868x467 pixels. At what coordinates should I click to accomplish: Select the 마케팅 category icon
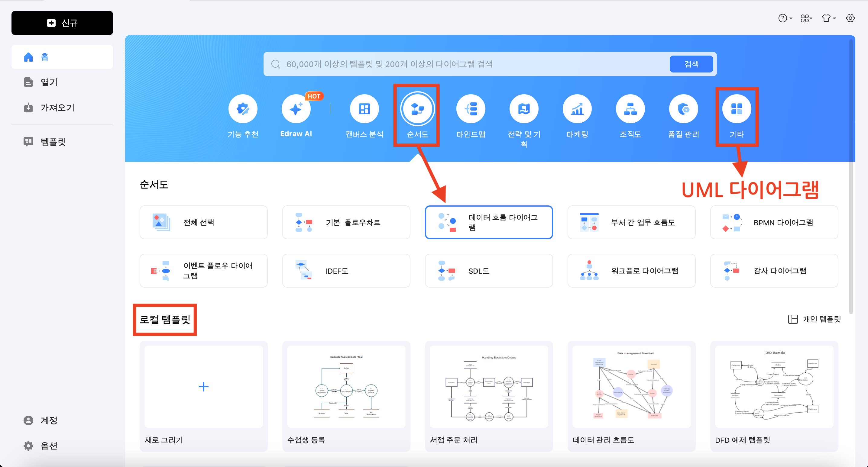[x=577, y=109]
